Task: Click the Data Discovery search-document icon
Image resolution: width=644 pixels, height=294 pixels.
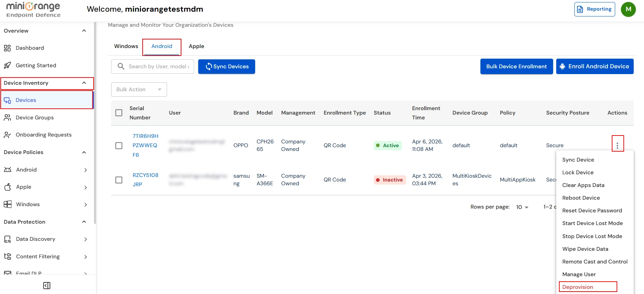Action: 8,239
